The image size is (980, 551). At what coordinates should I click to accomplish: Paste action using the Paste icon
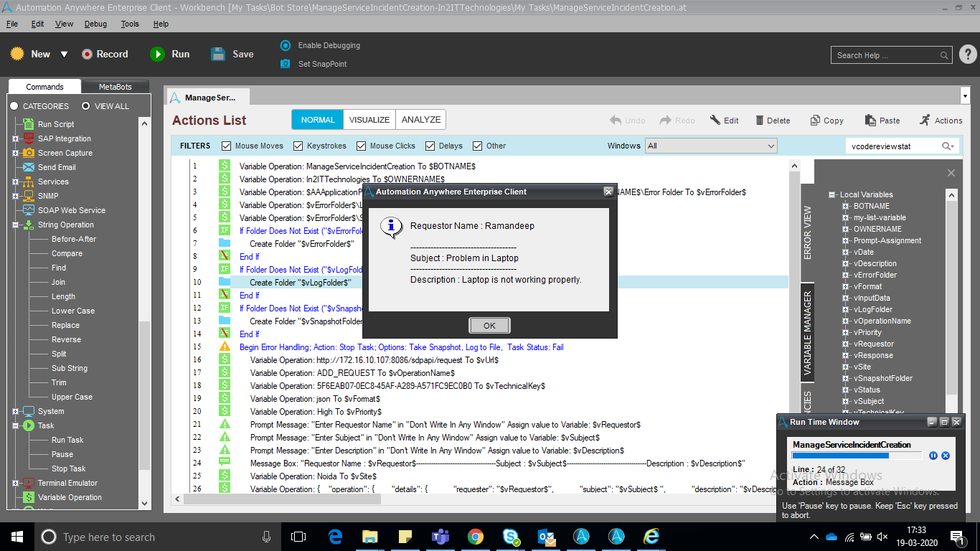(870, 121)
